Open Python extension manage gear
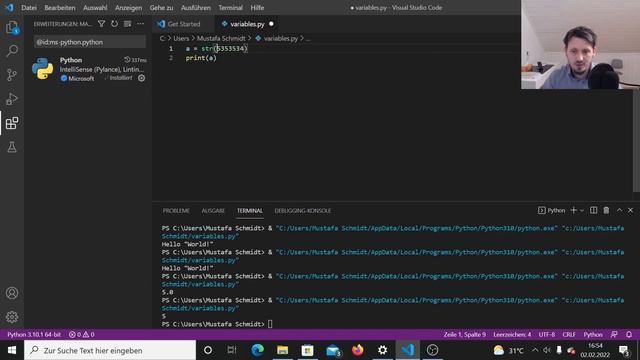This screenshot has height=360, width=640. click(x=141, y=78)
